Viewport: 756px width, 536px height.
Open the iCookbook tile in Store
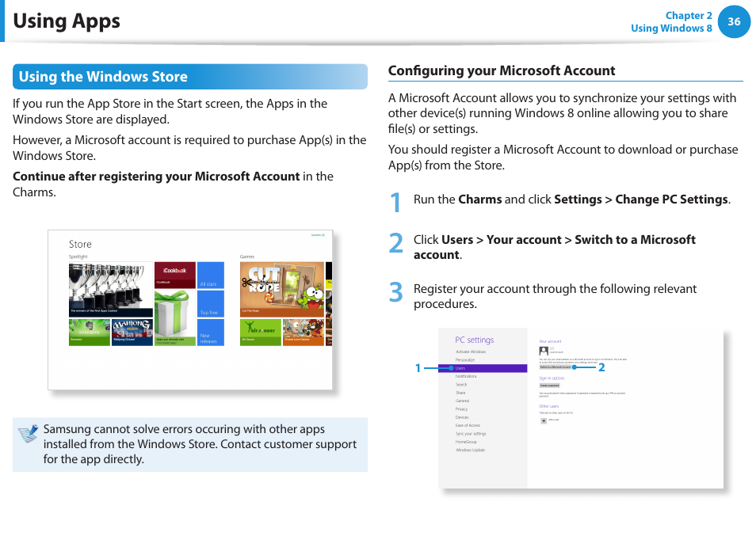[175, 275]
